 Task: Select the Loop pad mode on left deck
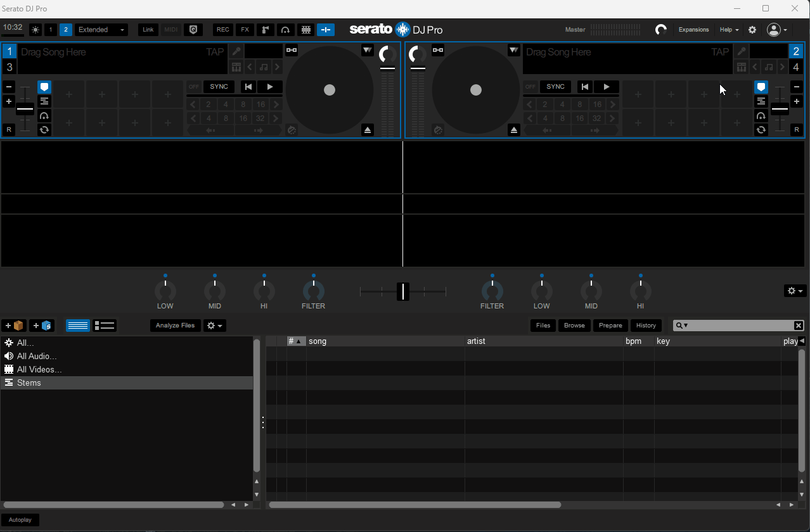point(43,130)
